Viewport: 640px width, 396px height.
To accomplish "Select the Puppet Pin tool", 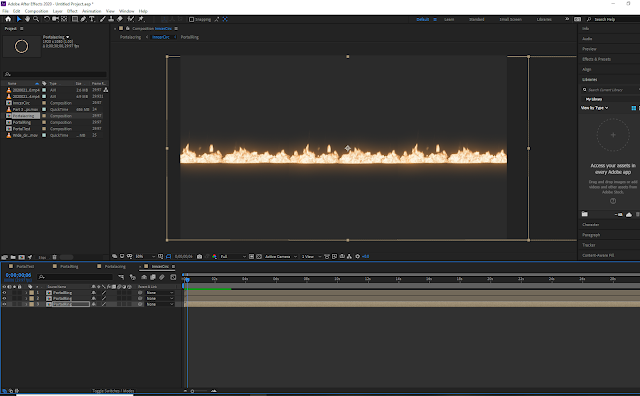I will pyautogui.click(x=141, y=19).
